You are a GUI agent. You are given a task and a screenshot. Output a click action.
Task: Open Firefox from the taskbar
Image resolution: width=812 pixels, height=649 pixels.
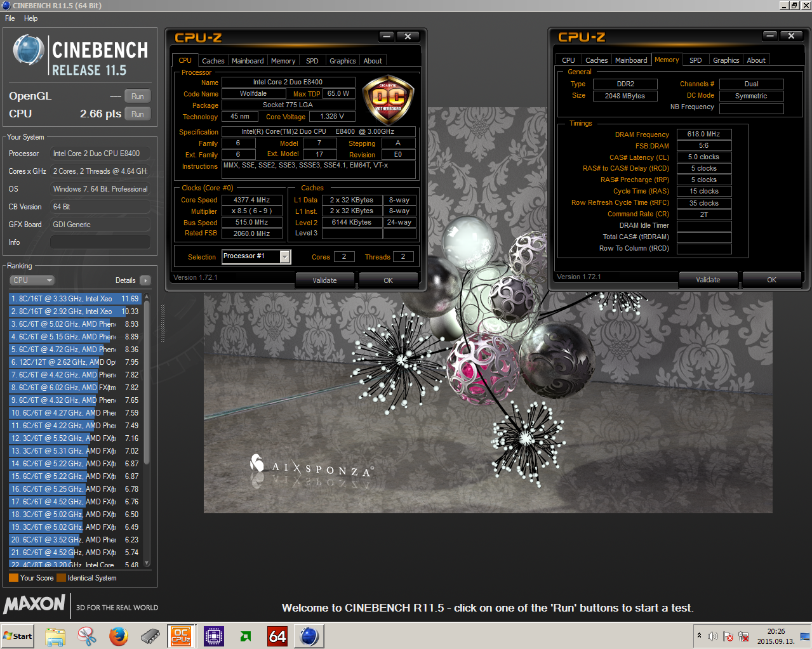click(x=119, y=636)
